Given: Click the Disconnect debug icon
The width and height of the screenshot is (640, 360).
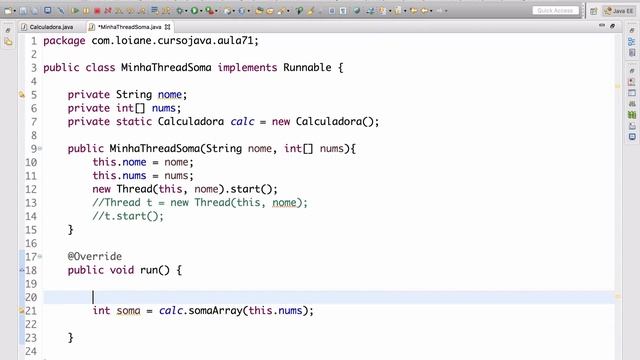Looking at the screenshot, I should click(108, 11).
